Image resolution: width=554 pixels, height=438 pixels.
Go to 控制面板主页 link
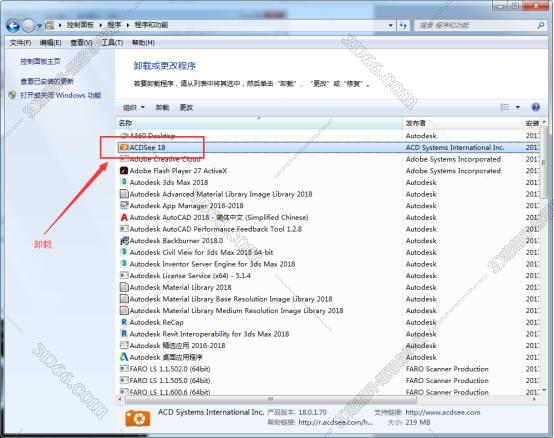pyautogui.click(x=40, y=61)
